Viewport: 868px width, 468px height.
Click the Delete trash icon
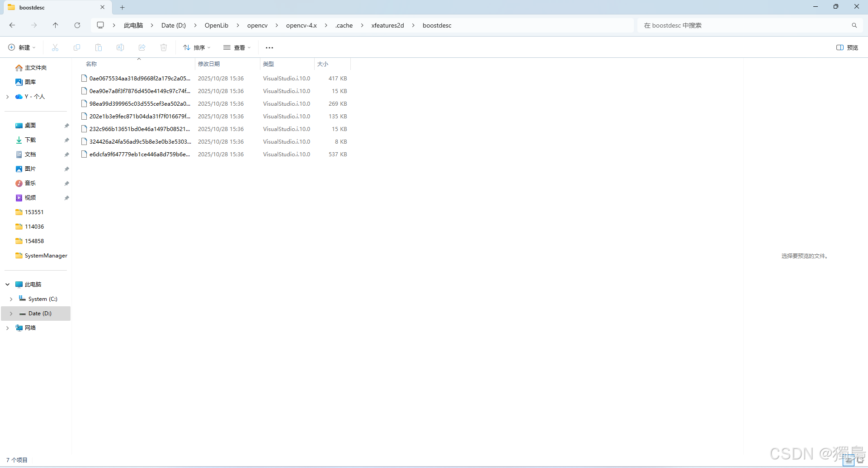click(164, 47)
